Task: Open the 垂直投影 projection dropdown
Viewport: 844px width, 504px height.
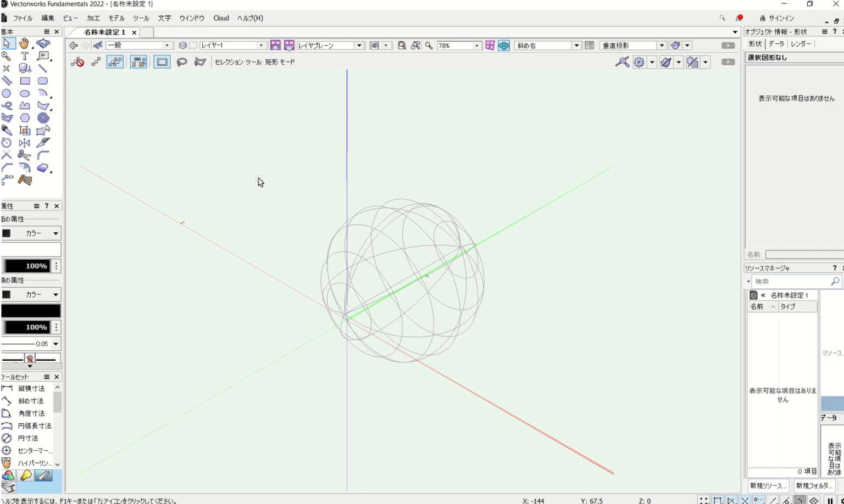Action: 662,45
